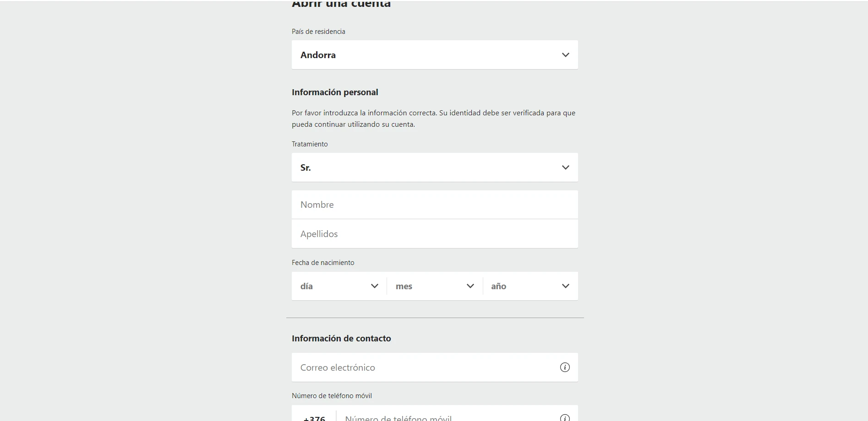Select the día birth date dropdown
Image resolution: width=868 pixels, height=421 pixels.
pos(339,286)
